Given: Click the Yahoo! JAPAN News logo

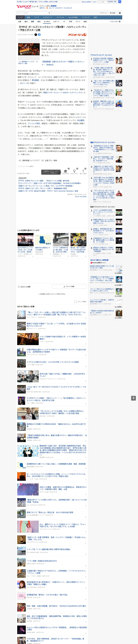Looking at the screenshot, I should point(27,7).
